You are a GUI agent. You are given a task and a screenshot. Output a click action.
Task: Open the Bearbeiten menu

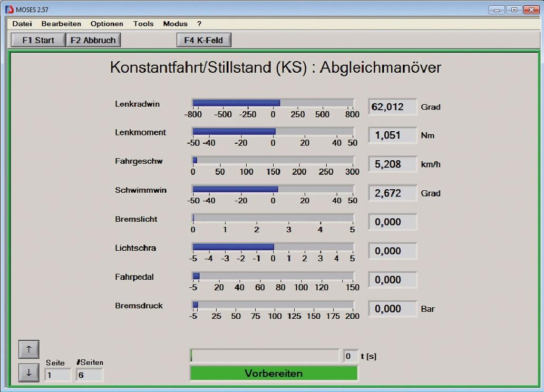pyautogui.click(x=61, y=24)
